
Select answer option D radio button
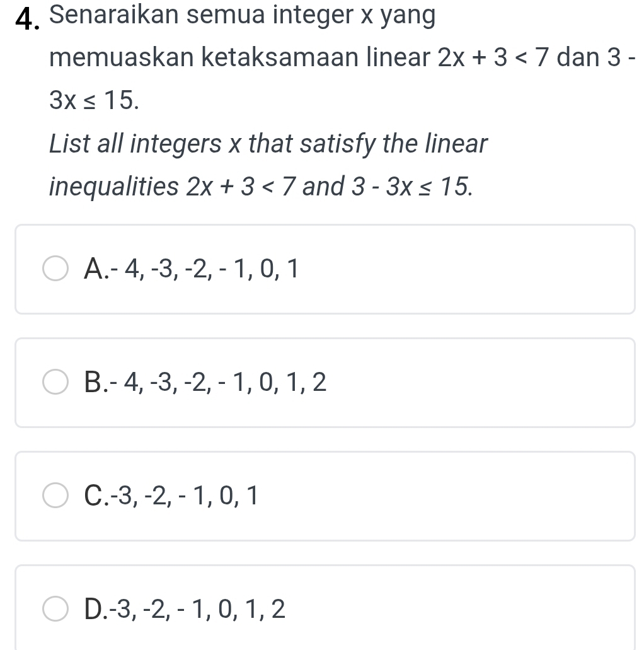click(55, 608)
